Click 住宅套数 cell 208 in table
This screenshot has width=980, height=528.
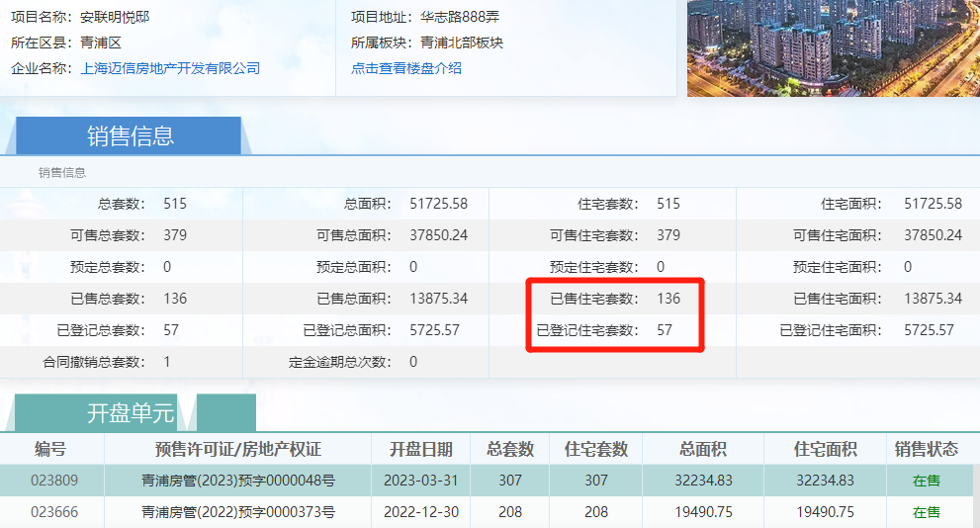[596, 512]
